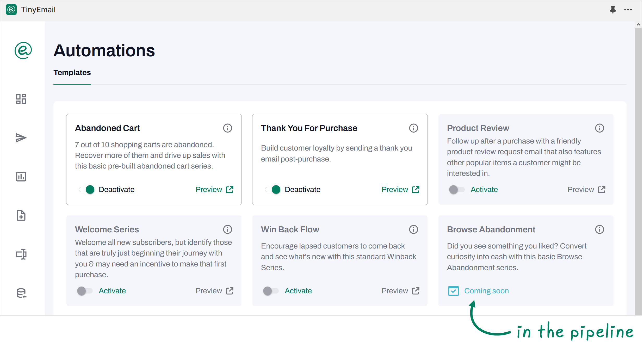Click Coming soon on Browse Abandonment
The width and height of the screenshot is (644, 348).
pos(486,291)
